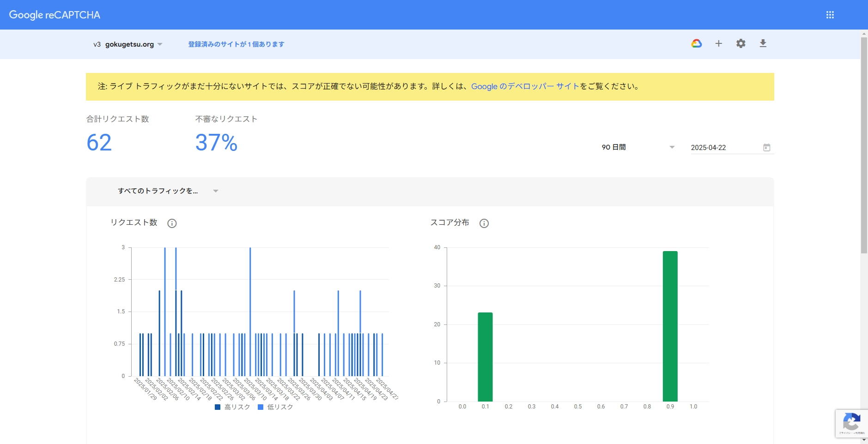This screenshot has width=868, height=444.
Task: Expand the すべてのトラフィックを... filter
Action: [x=168, y=191]
